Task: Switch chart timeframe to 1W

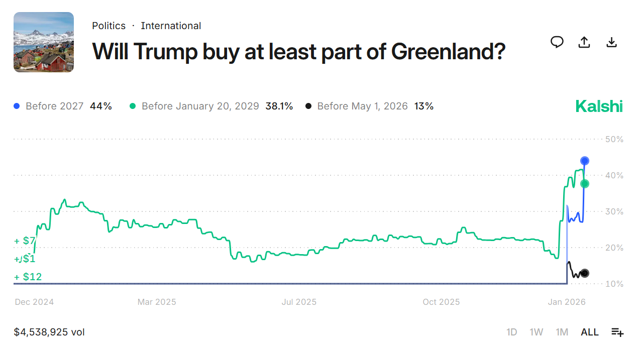Action: click(536, 332)
